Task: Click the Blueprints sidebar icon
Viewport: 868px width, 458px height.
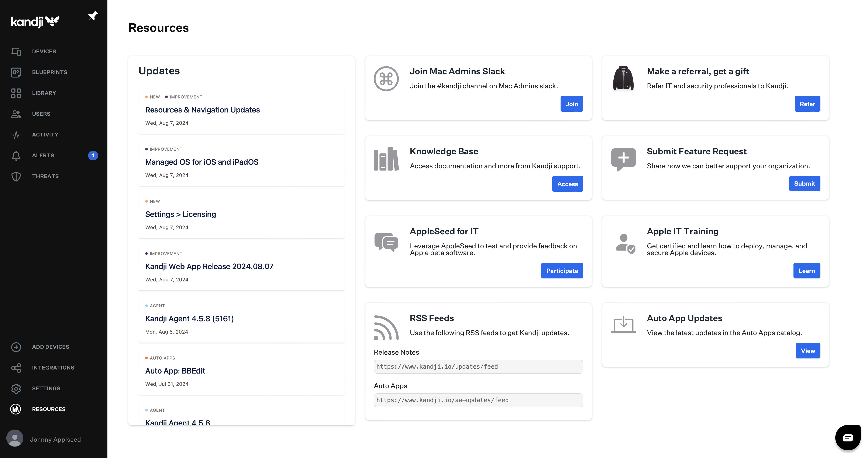Action: pos(16,72)
